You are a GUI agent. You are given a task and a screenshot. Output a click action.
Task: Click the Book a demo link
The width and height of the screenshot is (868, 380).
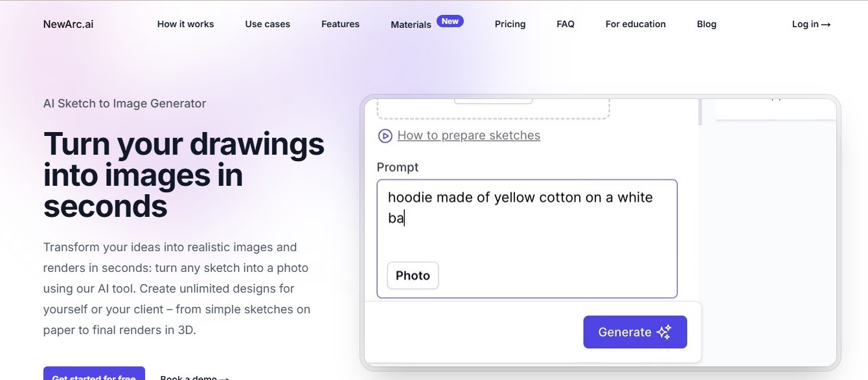(x=194, y=376)
